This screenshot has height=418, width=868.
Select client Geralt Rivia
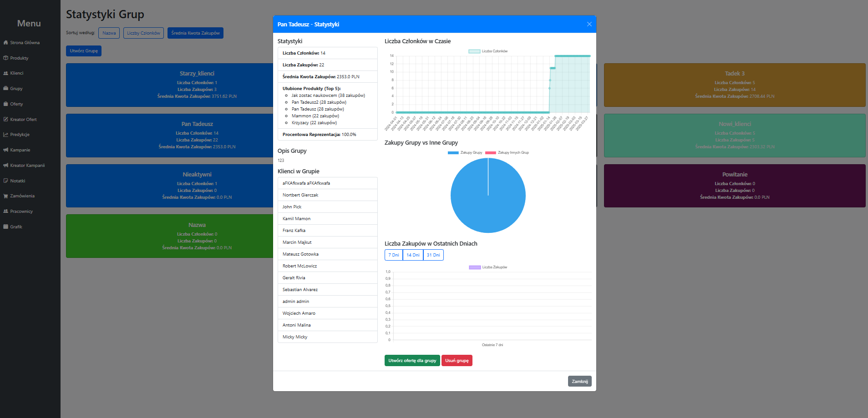point(328,278)
